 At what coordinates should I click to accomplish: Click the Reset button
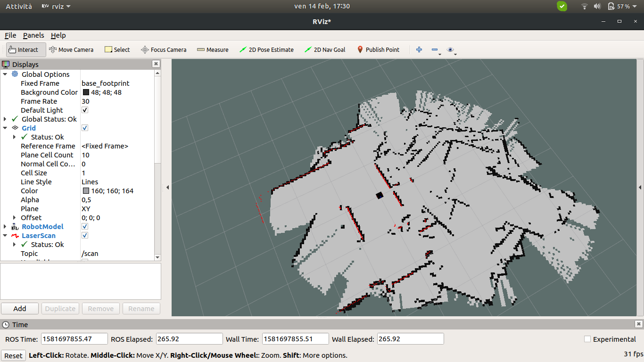[x=13, y=355]
